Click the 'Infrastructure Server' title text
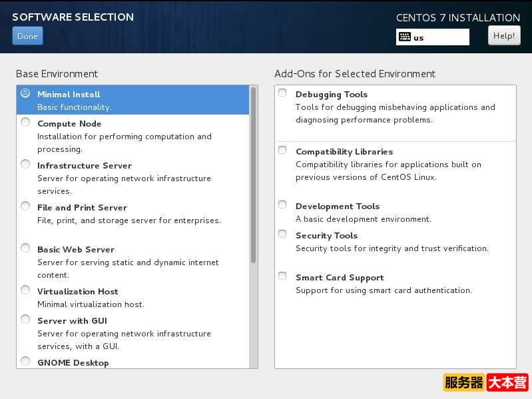Screen dimensions: 532x399 pyautogui.click(x=85, y=166)
